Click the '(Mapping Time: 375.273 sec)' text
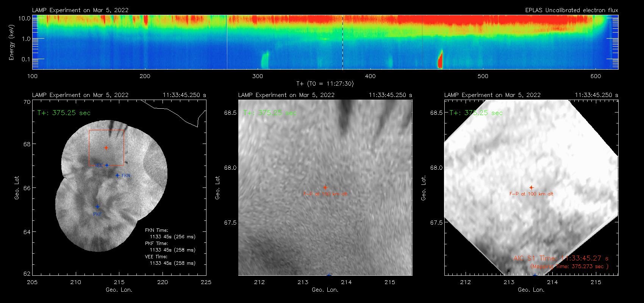 (569, 267)
